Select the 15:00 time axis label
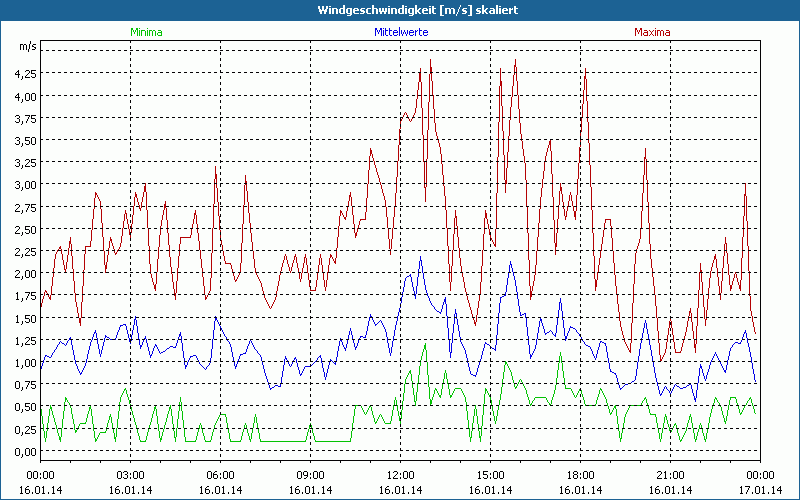Screen dimensions: 800x500 coord(490,474)
